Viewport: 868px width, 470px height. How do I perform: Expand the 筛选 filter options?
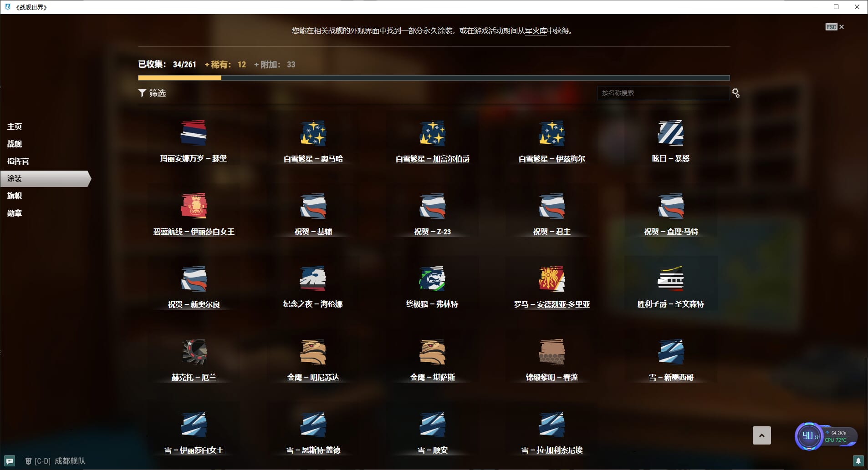click(152, 93)
